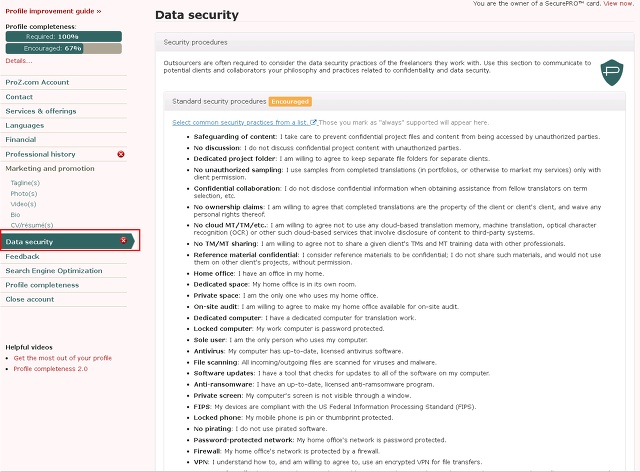Expand Marketing and promotion section
The image size is (640, 472).
[50, 169]
